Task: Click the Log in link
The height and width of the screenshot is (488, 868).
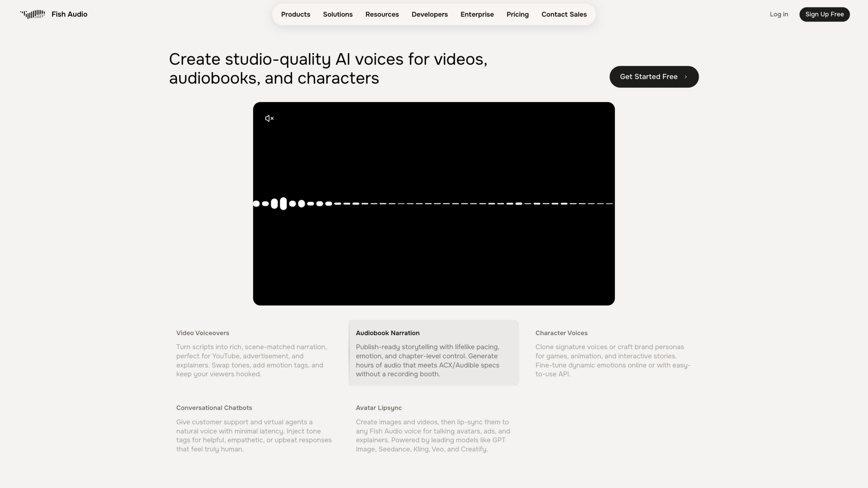Action: tap(779, 14)
